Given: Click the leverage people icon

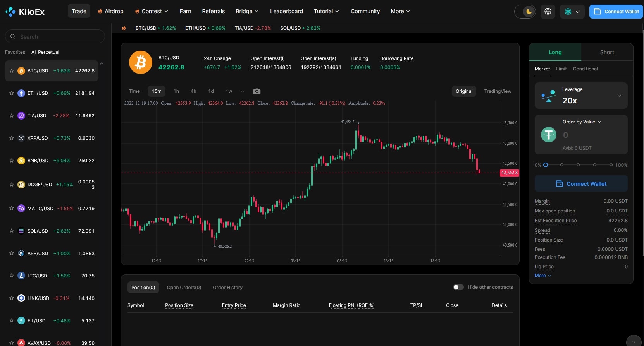Looking at the screenshot, I should pyautogui.click(x=548, y=96).
